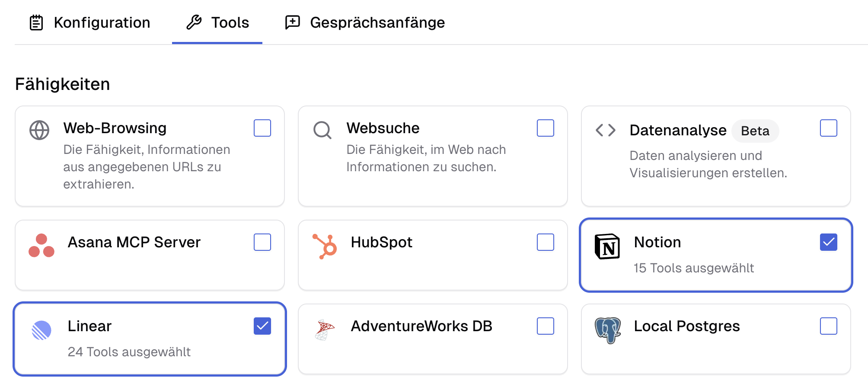
Task: Click the Web-Browsing globe icon
Action: click(39, 130)
